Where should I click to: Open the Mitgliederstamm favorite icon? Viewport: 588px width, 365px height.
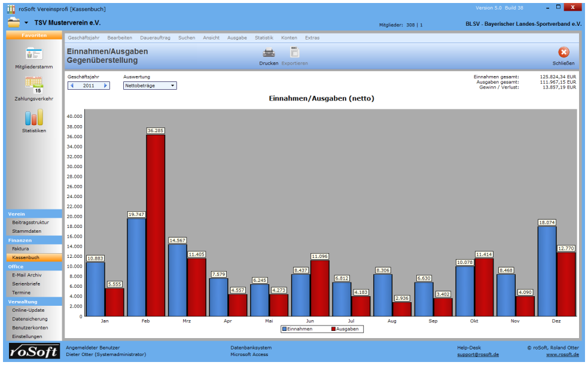pyautogui.click(x=33, y=54)
